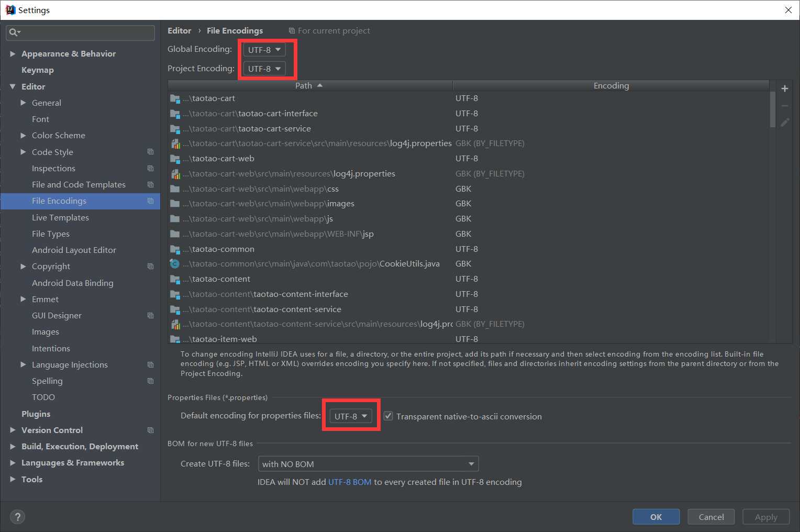Open Live Templates settings page
The width and height of the screenshot is (800, 532).
(60, 217)
